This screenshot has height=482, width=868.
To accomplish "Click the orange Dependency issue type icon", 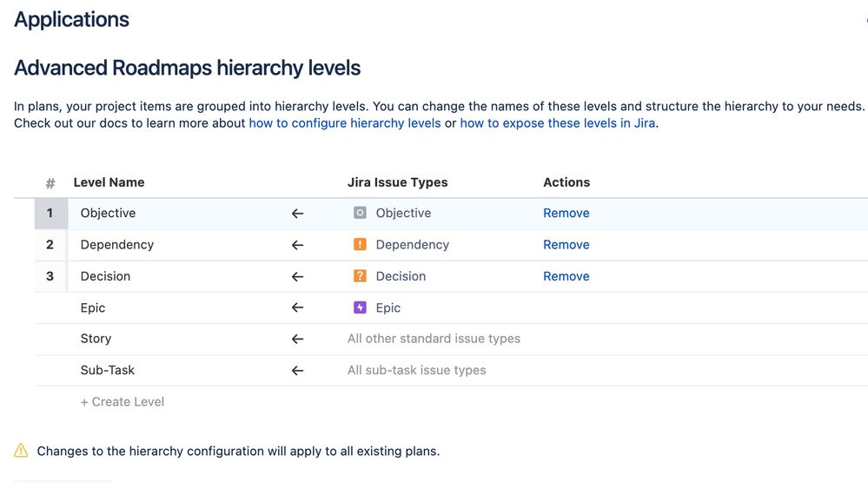I will coord(360,245).
